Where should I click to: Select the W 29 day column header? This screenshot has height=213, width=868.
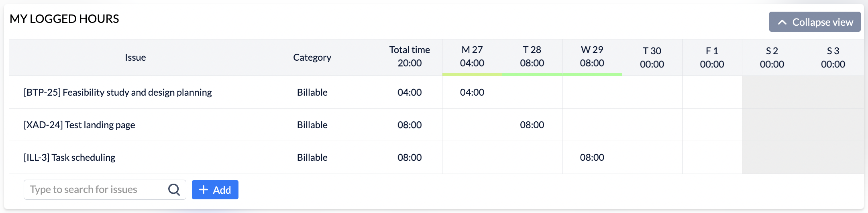coord(592,57)
